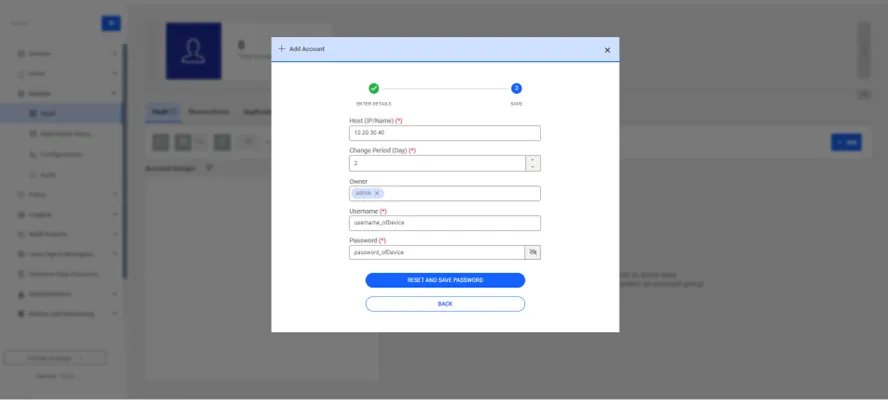
Task: Remove the admin owner chip
Action: [377, 193]
